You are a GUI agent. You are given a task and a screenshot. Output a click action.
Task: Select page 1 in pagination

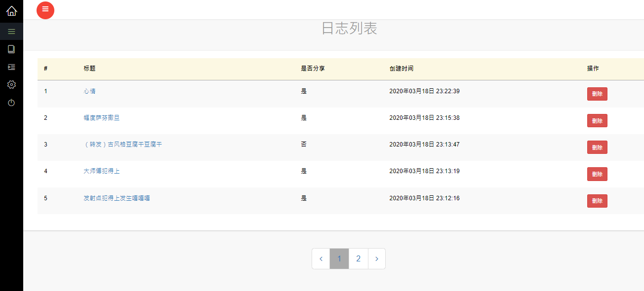[339, 259]
